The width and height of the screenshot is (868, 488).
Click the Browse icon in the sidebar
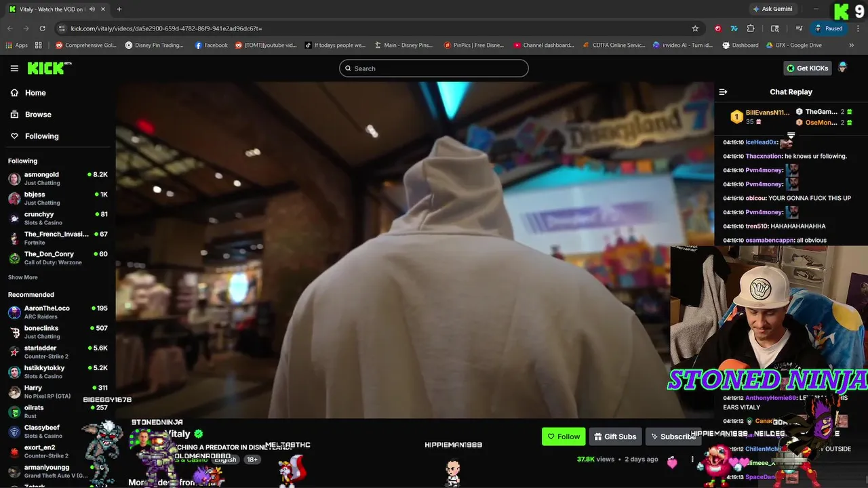14,115
